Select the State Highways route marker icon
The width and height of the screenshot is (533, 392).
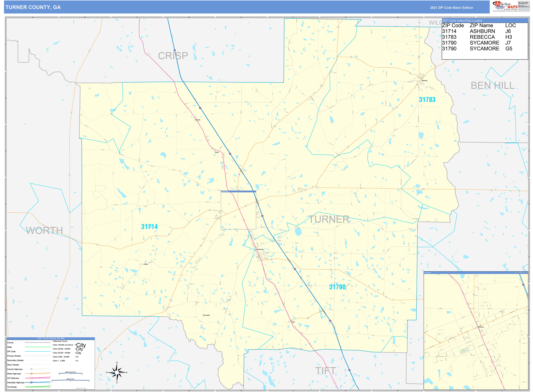tap(31, 373)
